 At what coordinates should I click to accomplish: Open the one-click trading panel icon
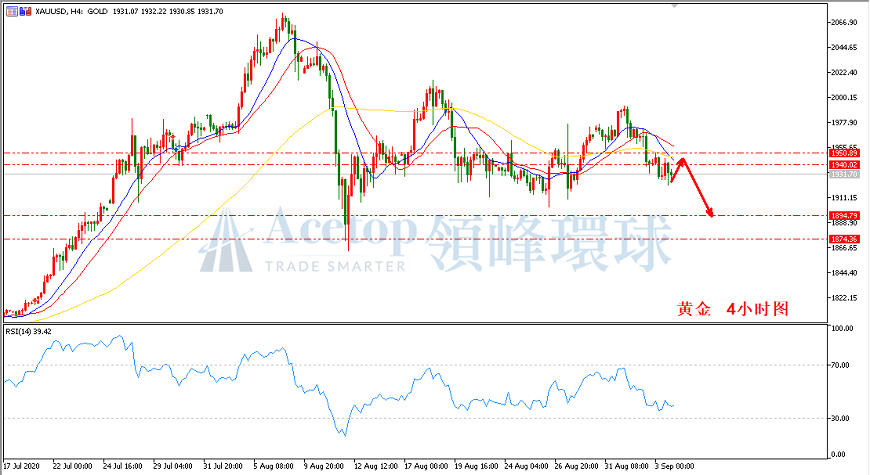click(12, 11)
